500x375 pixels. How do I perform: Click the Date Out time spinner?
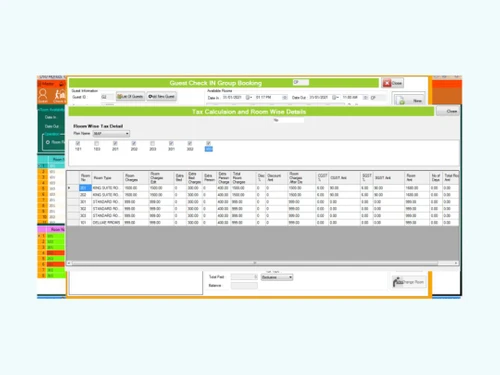point(365,98)
